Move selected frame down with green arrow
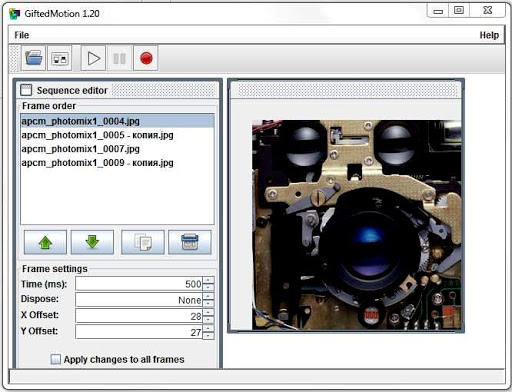Image resolution: width=512 pixels, height=392 pixels. [x=92, y=242]
